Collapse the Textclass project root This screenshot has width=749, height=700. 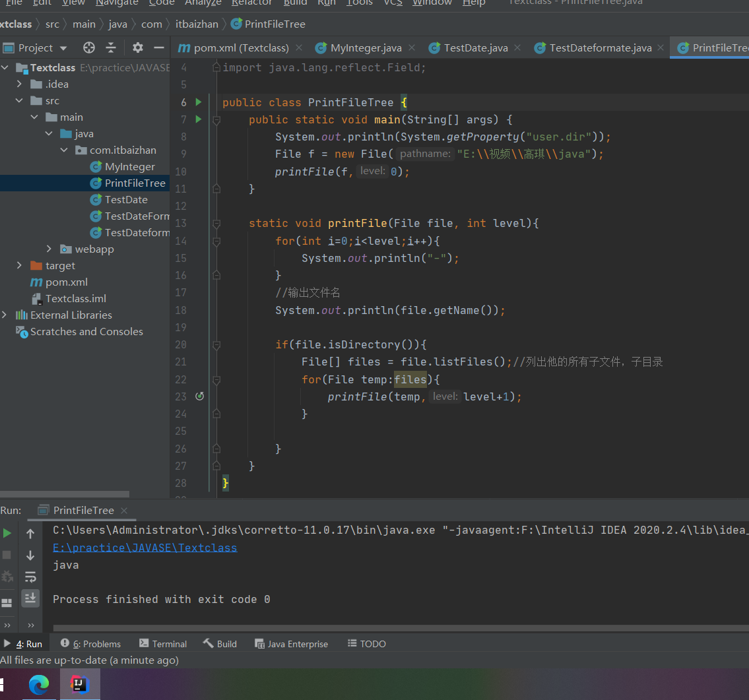tap(5, 68)
